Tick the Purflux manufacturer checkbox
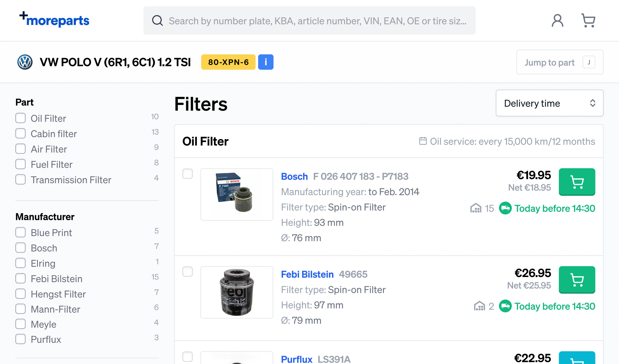Screen dimensions: 619x364 pyautogui.click(x=20, y=339)
